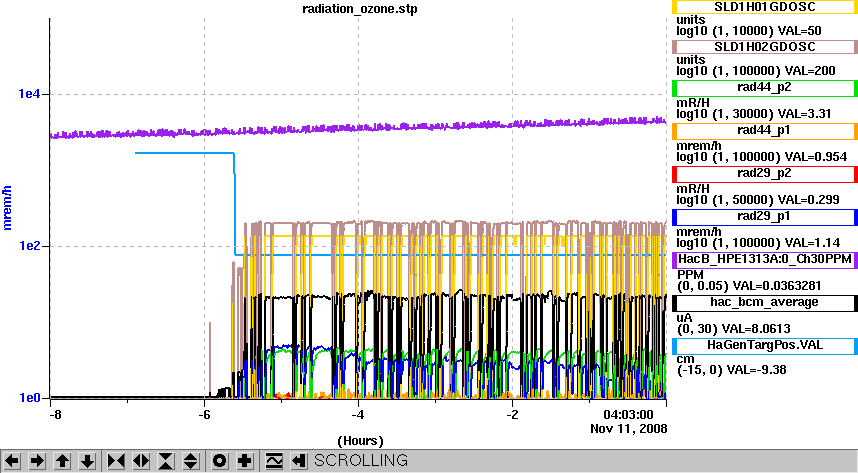
Task: Click the 1e4 y-axis label
Action: point(30,94)
